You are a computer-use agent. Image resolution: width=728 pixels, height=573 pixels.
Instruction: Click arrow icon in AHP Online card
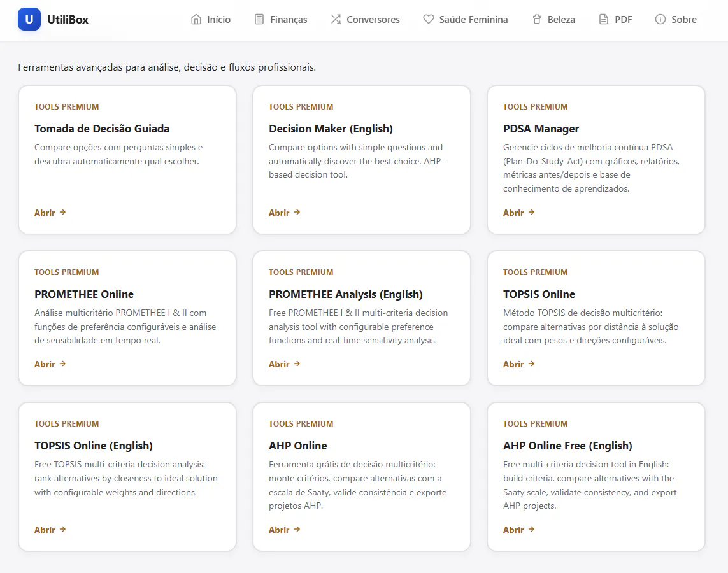pyautogui.click(x=297, y=529)
